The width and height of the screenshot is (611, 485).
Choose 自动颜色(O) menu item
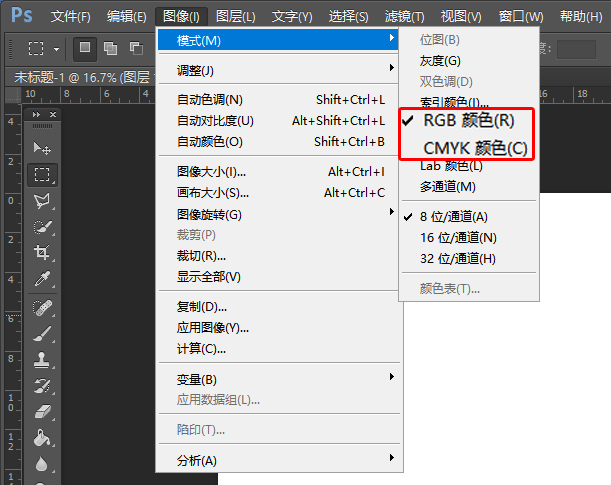pos(278,142)
